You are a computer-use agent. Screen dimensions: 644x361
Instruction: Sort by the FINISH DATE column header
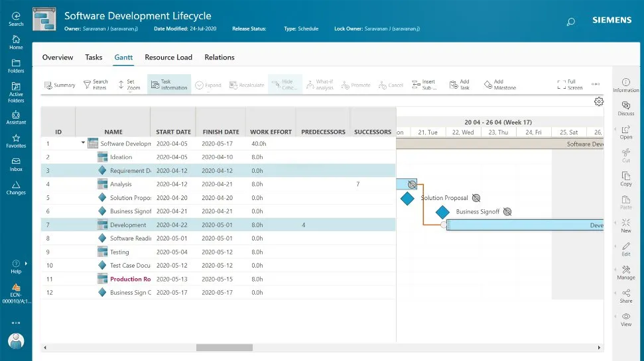click(x=221, y=132)
